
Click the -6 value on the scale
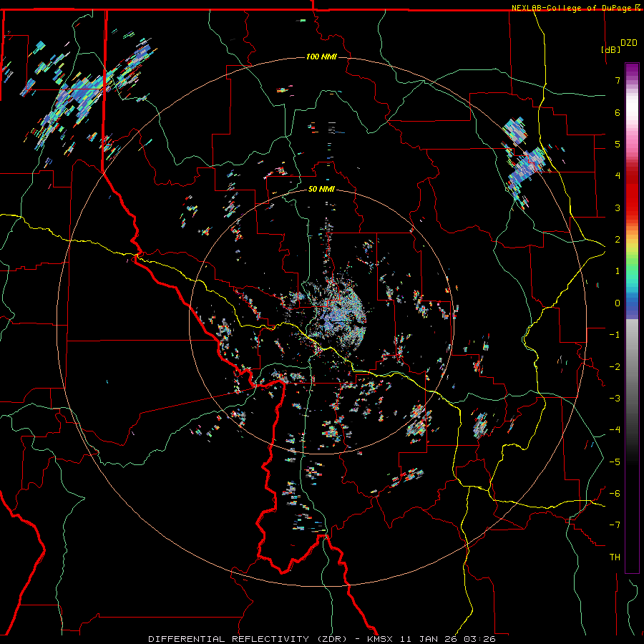click(615, 494)
